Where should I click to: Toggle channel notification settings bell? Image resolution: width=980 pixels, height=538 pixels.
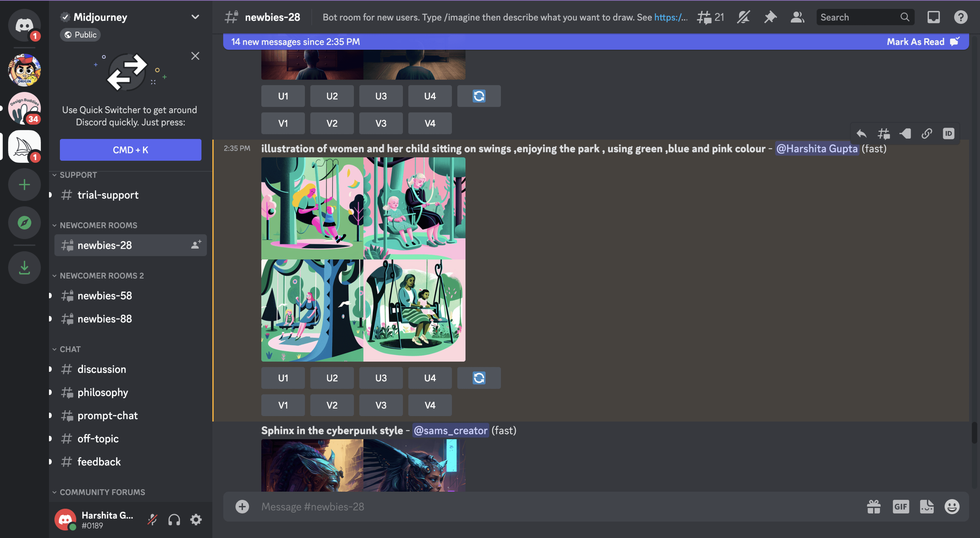(x=743, y=17)
